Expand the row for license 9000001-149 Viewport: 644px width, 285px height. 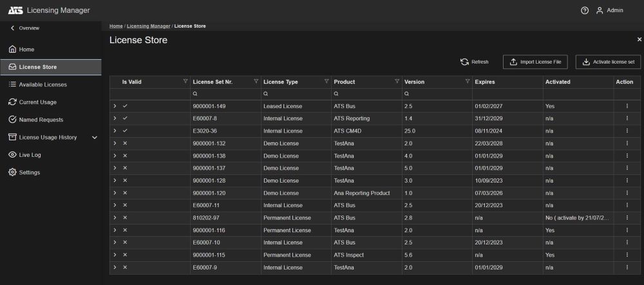[x=115, y=106]
